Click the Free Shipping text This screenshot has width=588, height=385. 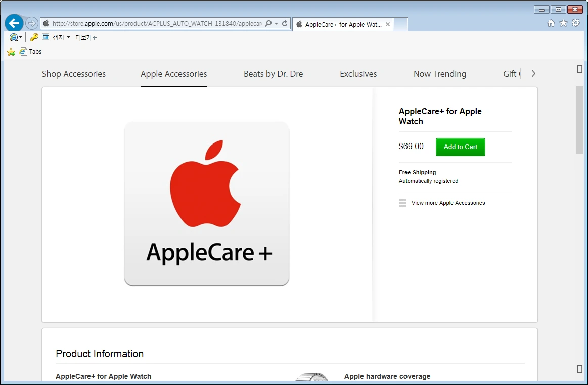point(418,172)
